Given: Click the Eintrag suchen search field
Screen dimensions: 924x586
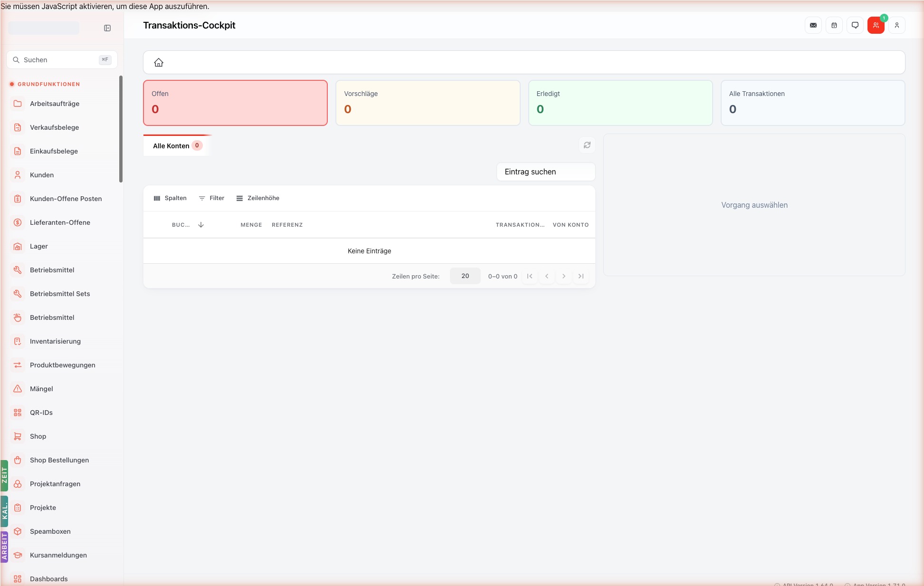Looking at the screenshot, I should (x=546, y=172).
